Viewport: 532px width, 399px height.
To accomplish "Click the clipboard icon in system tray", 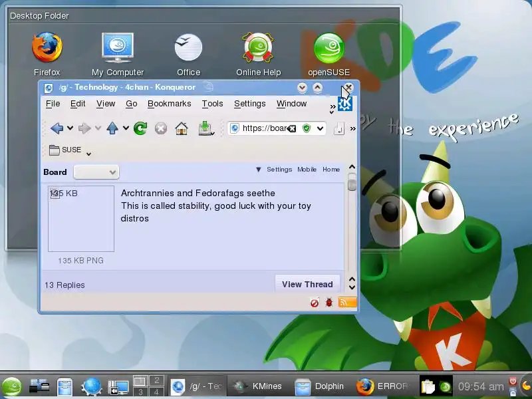I will coord(428,386).
